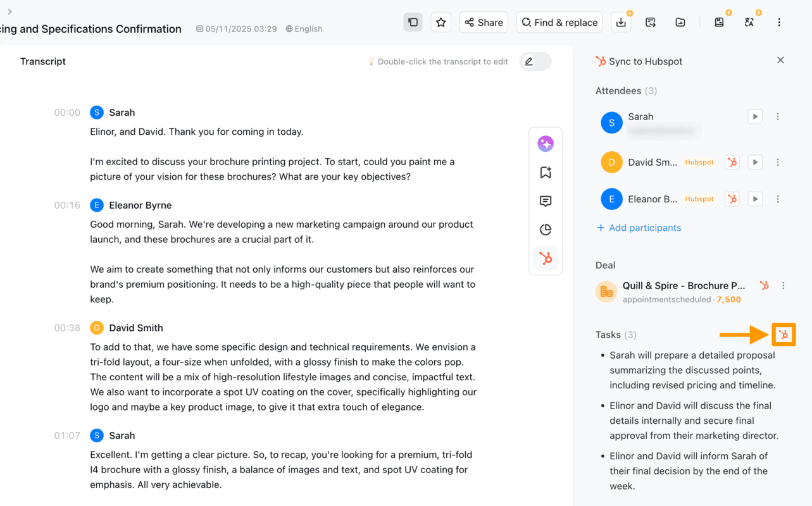Click the line "Elinor, and David. Thank you for coming in today."
Screen dimensions: 812x506
click(x=197, y=132)
